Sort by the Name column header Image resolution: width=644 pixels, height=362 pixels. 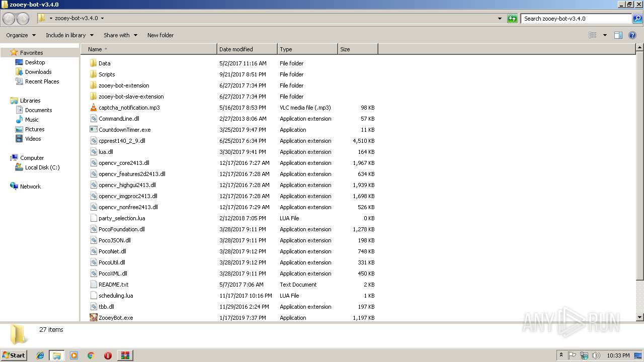(x=149, y=49)
